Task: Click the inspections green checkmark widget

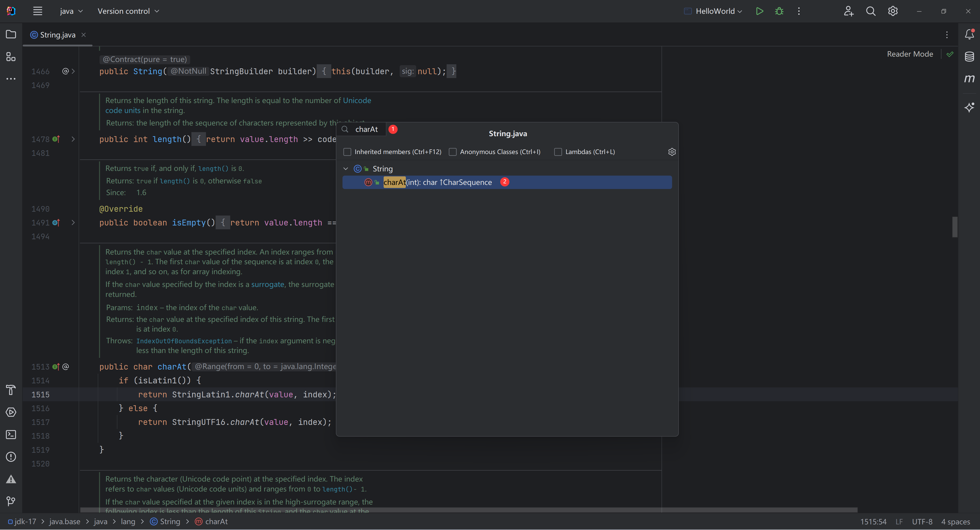Action: 950,54
